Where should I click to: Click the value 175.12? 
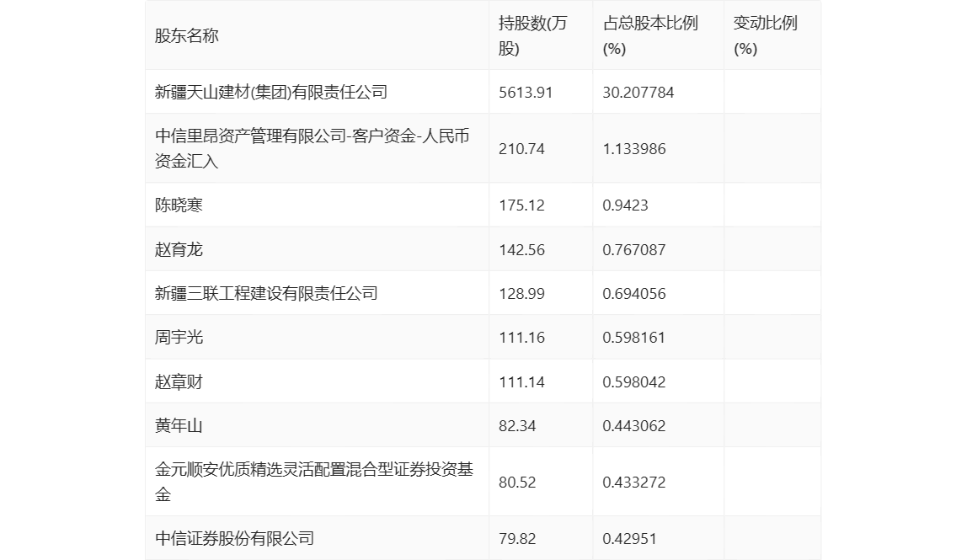point(521,205)
